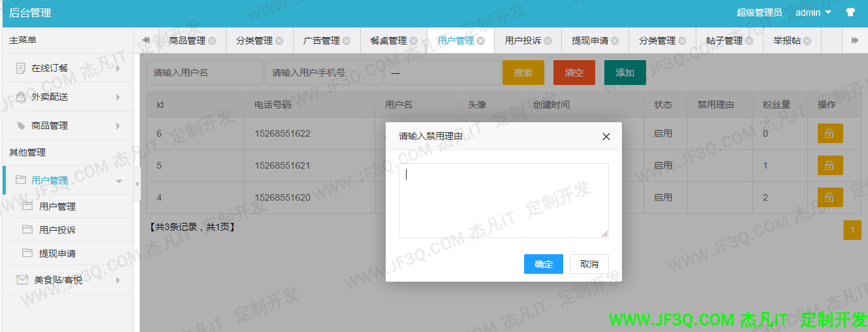Image resolution: width=868 pixels, height=332 pixels.
Task: Click phone number 15268551620
Action: [x=283, y=197]
